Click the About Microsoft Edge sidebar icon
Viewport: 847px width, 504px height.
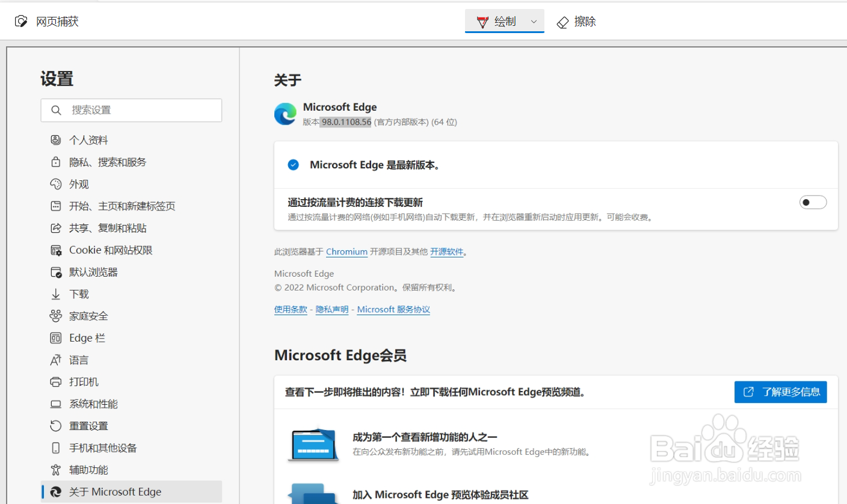pyautogui.click(x=56, y=492)
